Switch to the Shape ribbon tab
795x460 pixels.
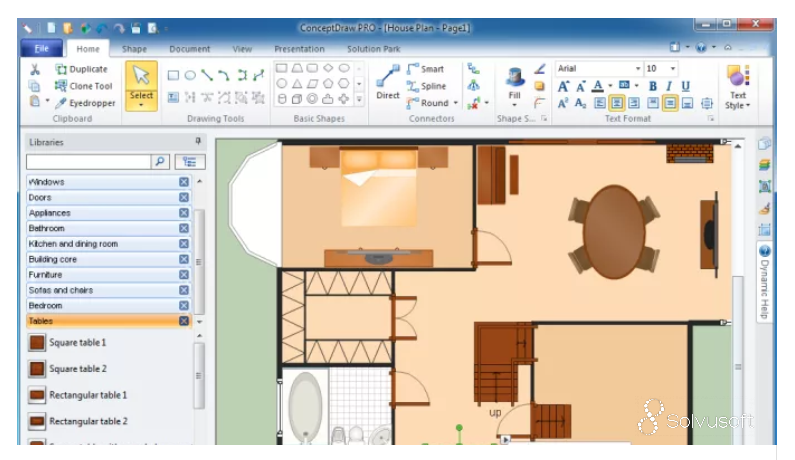pos(134,49)
